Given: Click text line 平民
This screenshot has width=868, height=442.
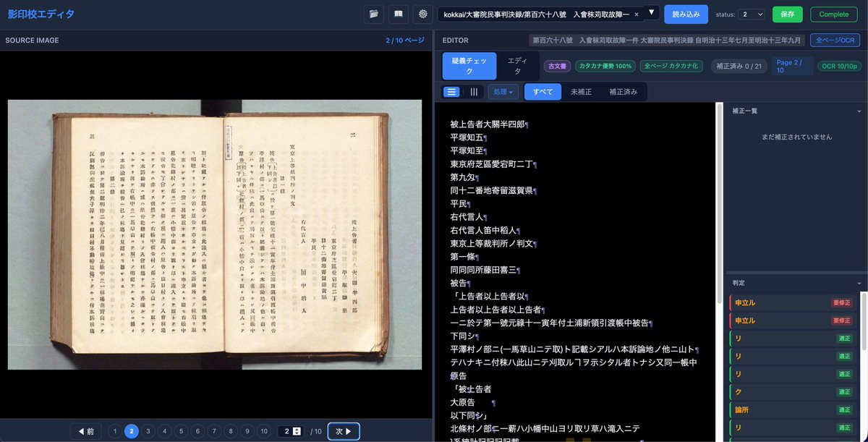Looking at the screenshot, I should (459, 204).
